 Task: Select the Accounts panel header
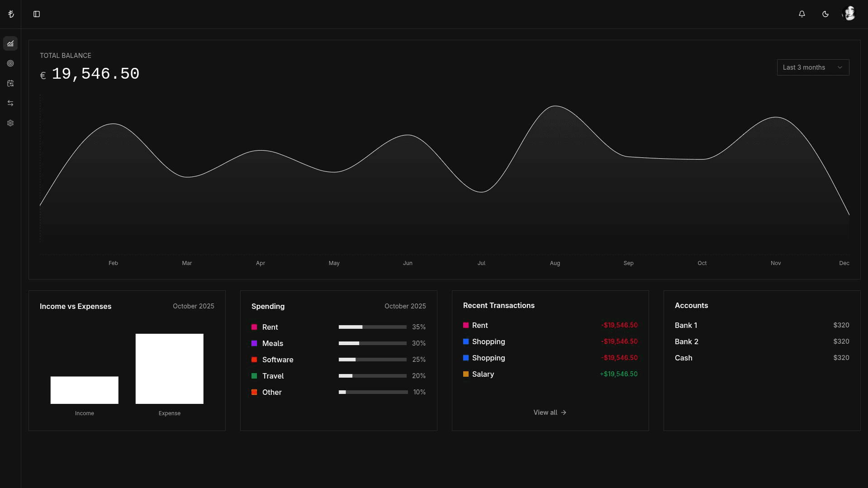[691, 305]
